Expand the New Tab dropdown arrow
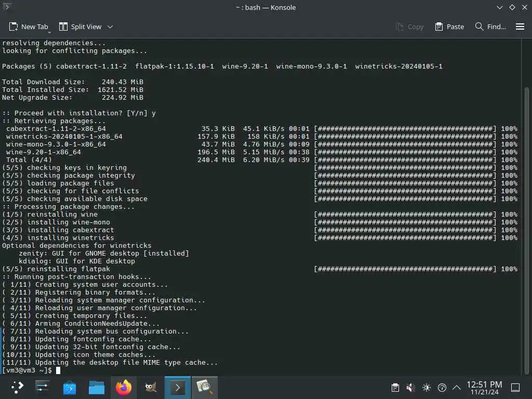The width and height of the screenshot is (532, 399). click(49, 32)
